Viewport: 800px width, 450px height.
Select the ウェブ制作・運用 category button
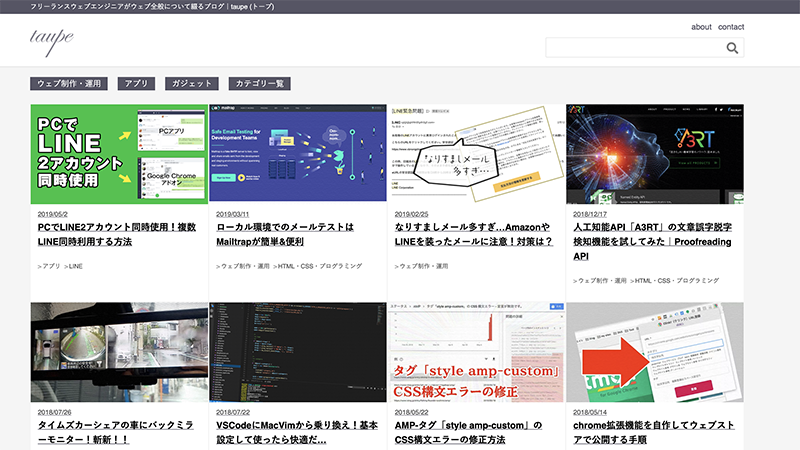(x=69, y=84)
